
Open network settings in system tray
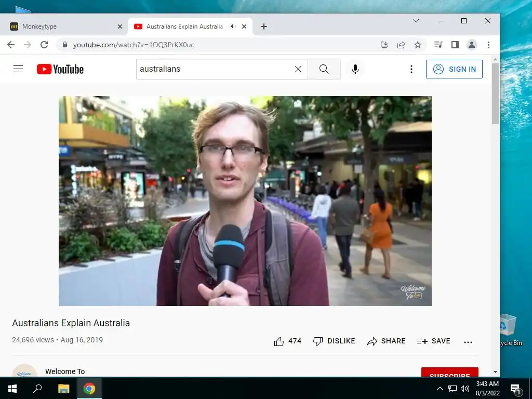pos(453,389)
